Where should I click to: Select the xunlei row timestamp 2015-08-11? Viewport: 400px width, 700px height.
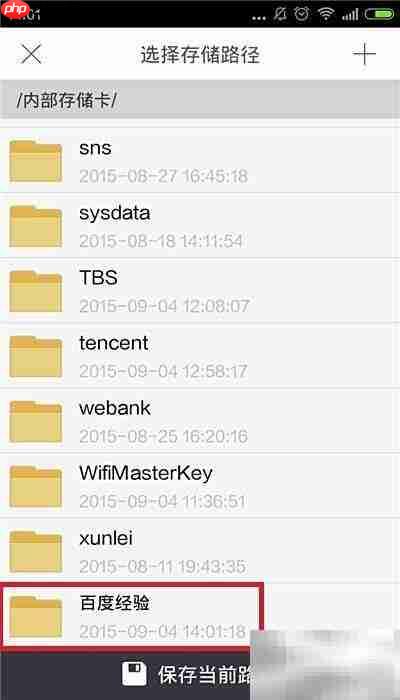coord(162,567)
